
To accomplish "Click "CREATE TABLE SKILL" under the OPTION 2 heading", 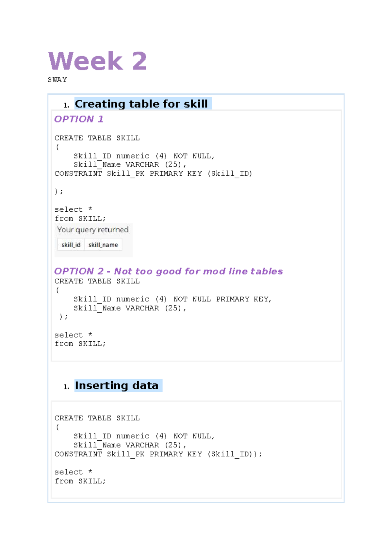I will point(97,281).
